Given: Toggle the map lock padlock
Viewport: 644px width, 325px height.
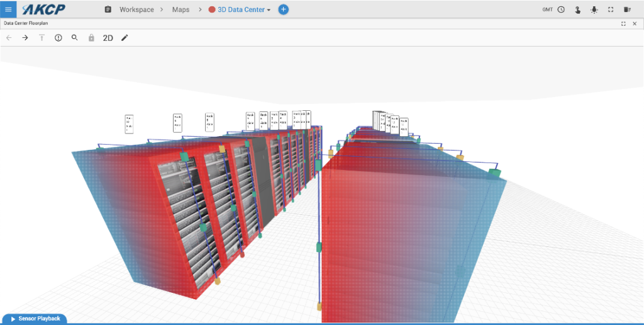Looking at the screenshot, I should (x=91, y=38).
